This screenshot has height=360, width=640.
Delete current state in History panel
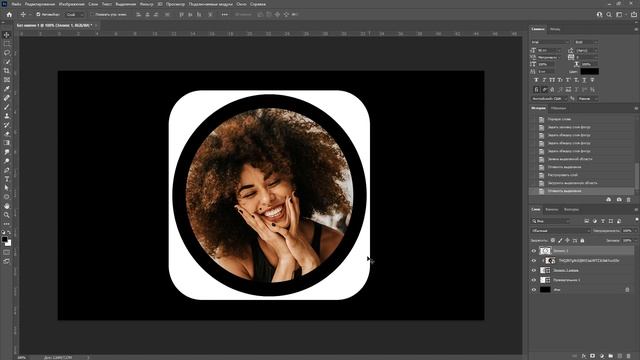(629, 200)
